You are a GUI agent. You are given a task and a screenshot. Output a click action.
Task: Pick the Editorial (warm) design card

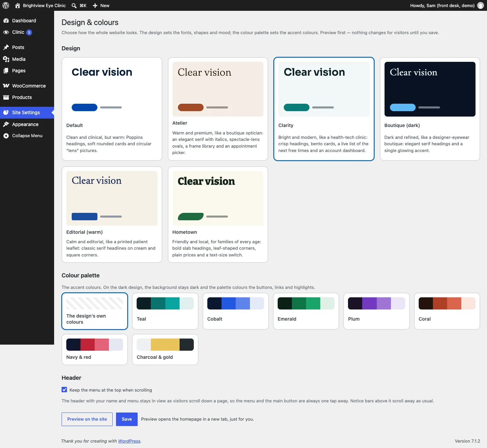point(112,215)
